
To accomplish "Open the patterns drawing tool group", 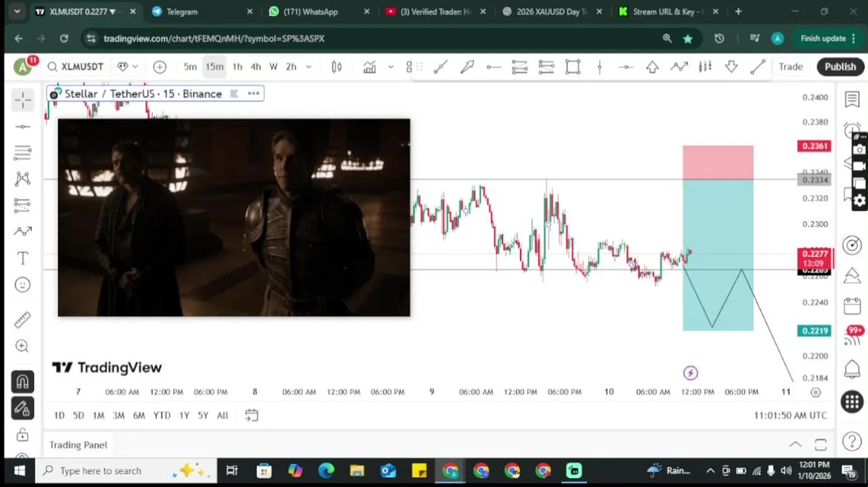I will tap(22, 179).
